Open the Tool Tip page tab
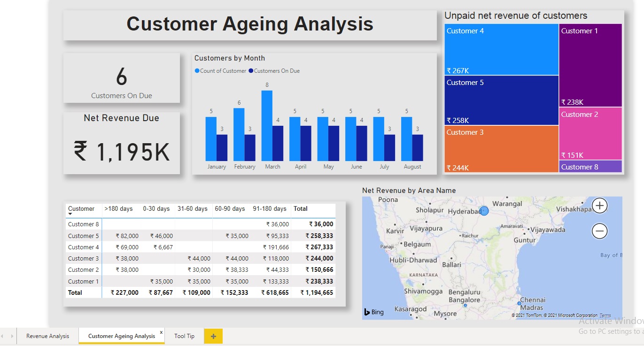The image size is (644, 346). [x=184, y=336]
